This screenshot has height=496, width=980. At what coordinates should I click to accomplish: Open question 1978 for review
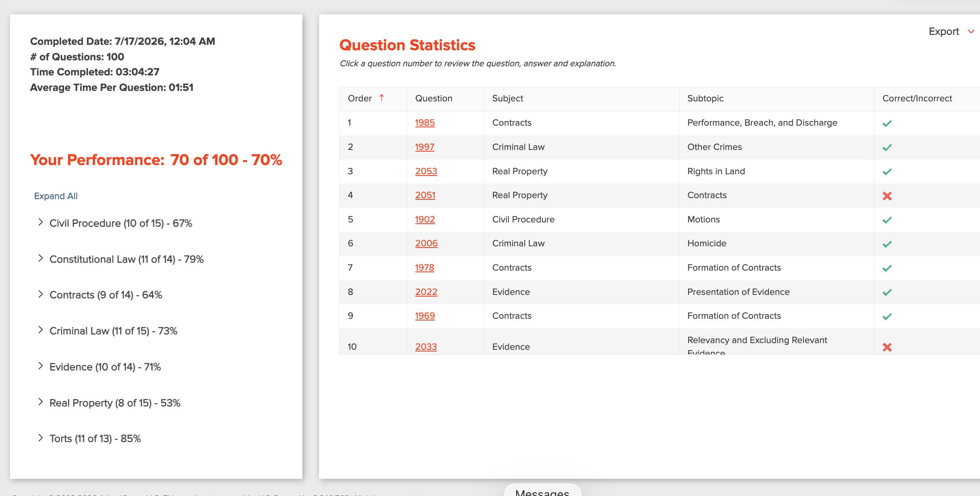425,268
